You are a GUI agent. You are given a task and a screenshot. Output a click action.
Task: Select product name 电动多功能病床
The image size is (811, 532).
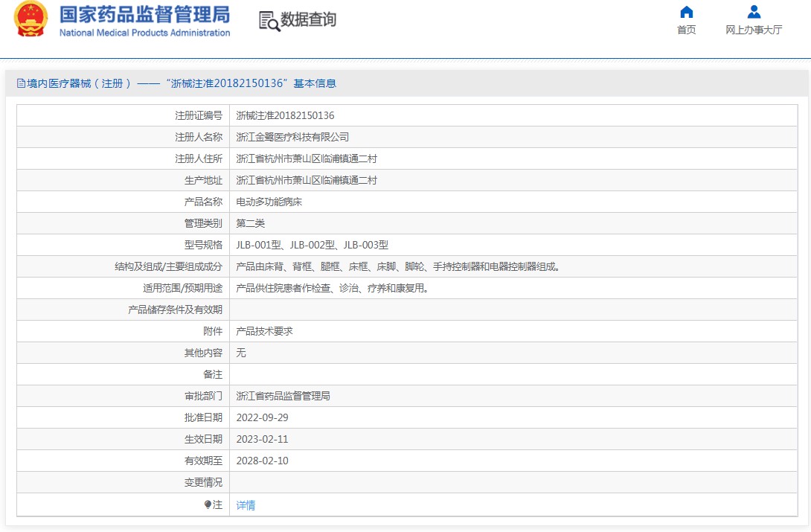(269, 202)
